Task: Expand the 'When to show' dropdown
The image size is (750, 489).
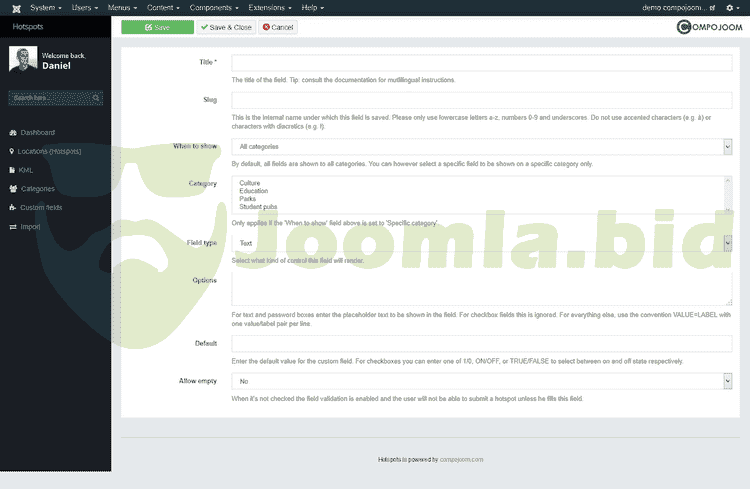Action: coord(482,147)
